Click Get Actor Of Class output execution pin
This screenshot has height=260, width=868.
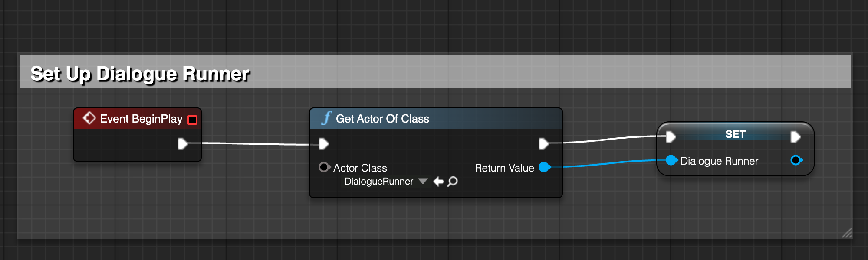[x=544, y=144]
